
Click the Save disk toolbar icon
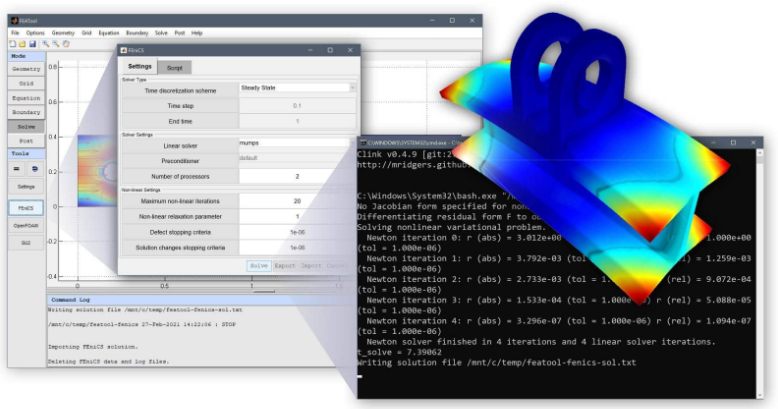[31, 44]
